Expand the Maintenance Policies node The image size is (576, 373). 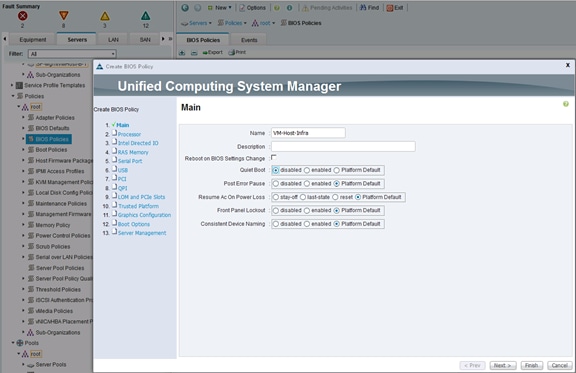[23, 203]
